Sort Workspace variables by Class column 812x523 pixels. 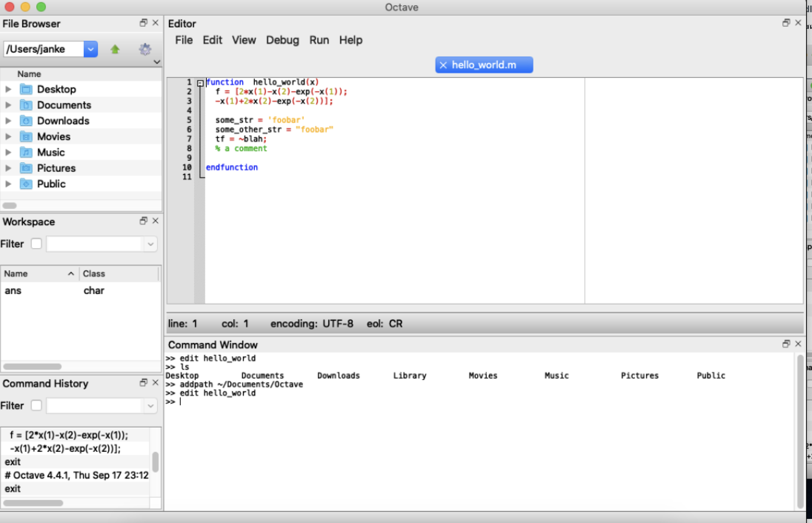click(x=94, y=273)
